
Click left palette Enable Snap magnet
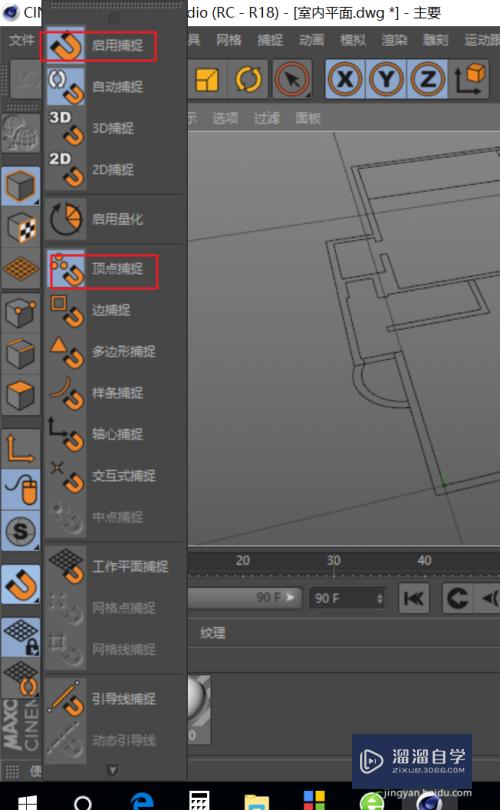tap(21, 585)
